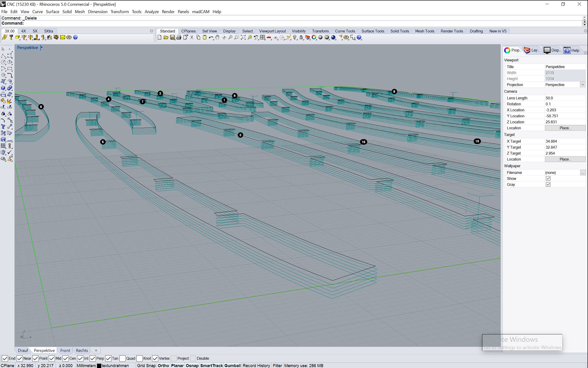Uncheck the wallpaper Show checkbox
This screenshot has height=368, width=588.
click(548, 179)
